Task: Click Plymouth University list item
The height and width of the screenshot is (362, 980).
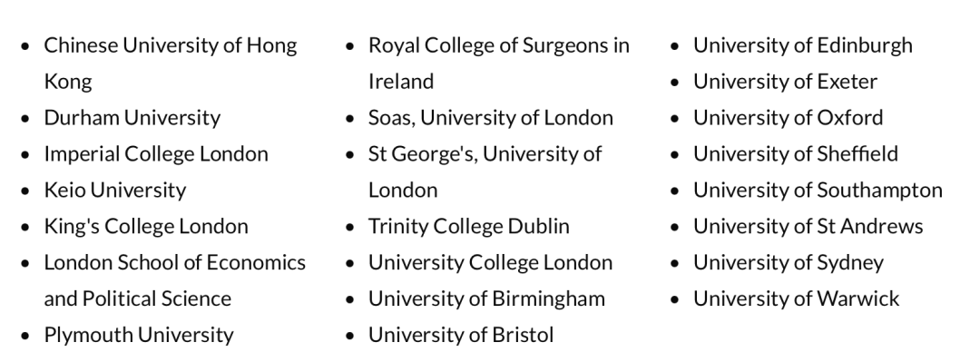Action: 139,335
